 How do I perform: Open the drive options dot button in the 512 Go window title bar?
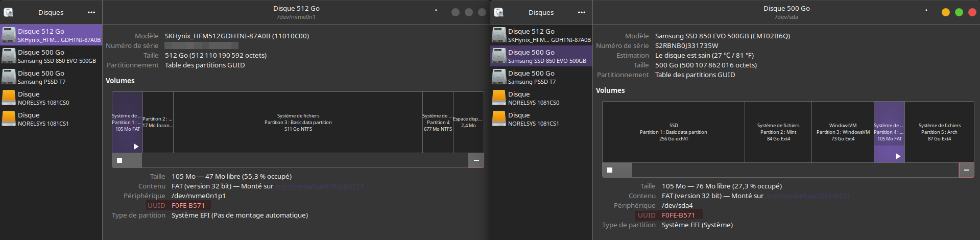(436, 10)
